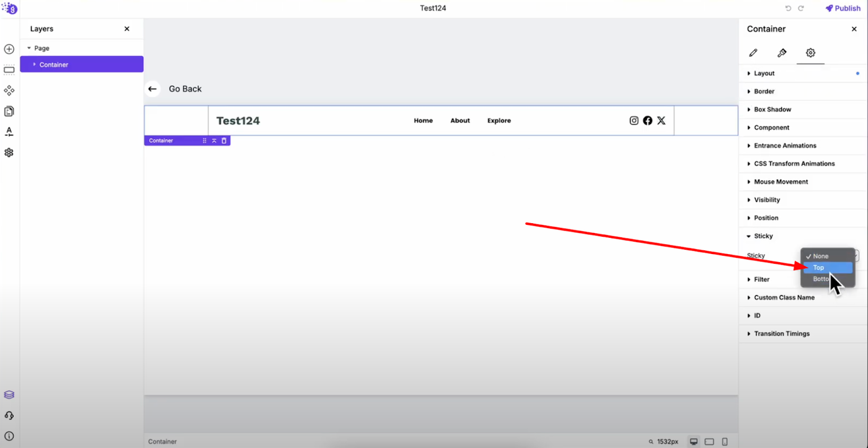Open the gear advanced tab in Container panel
The height and width of the screenshot is (448, 868).
810,53
